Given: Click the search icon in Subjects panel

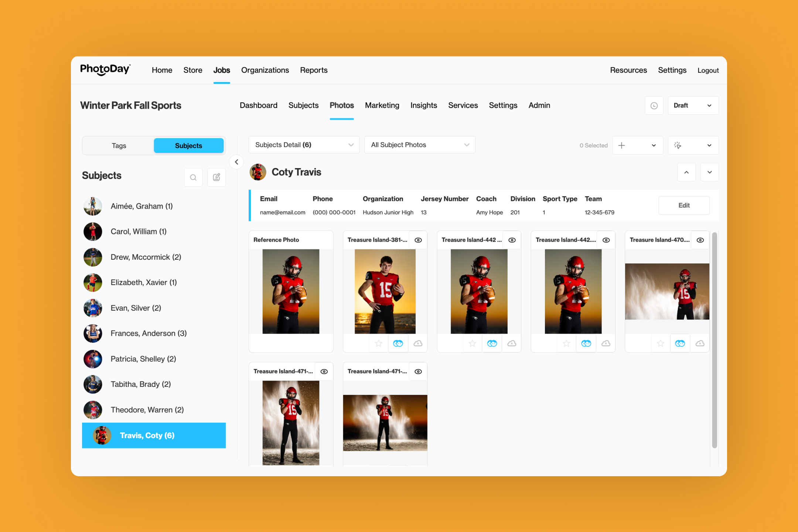Looking at the screenshot, I should pos(193,177).
